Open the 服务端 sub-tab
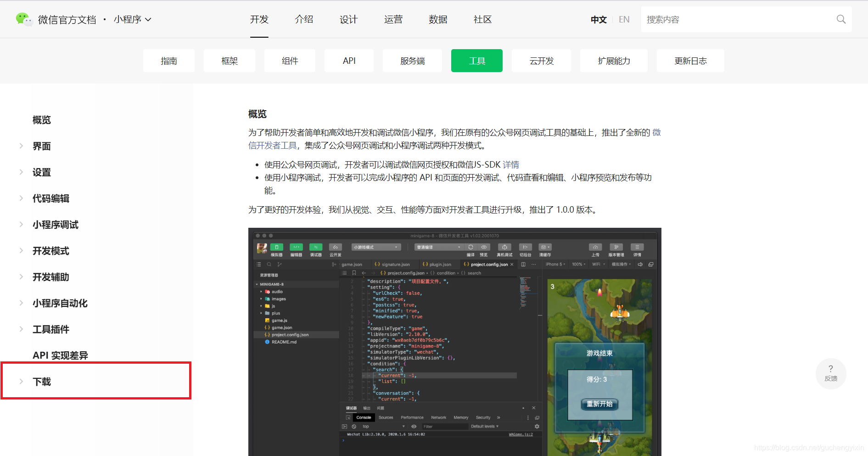The image size is (868, 456). [413, 61]
